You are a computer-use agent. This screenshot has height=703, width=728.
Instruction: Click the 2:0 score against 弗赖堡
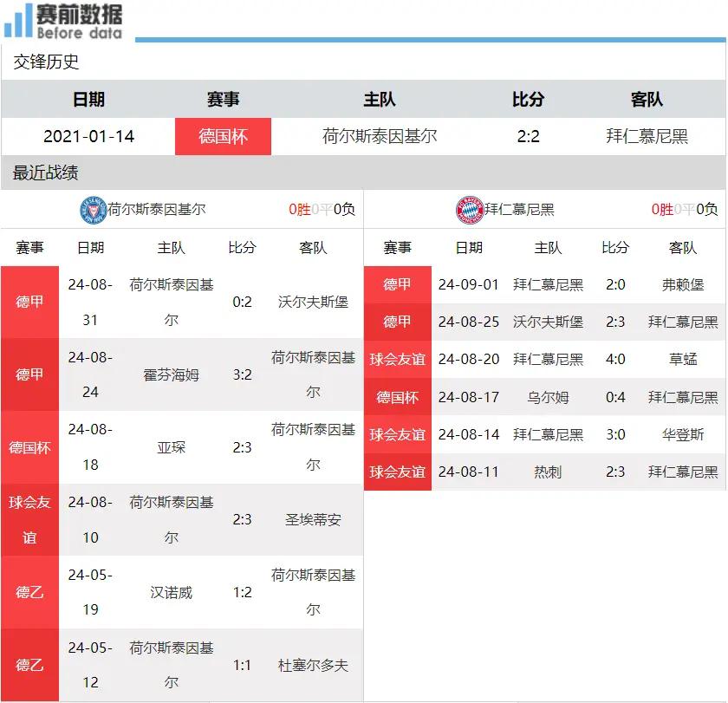615,284
